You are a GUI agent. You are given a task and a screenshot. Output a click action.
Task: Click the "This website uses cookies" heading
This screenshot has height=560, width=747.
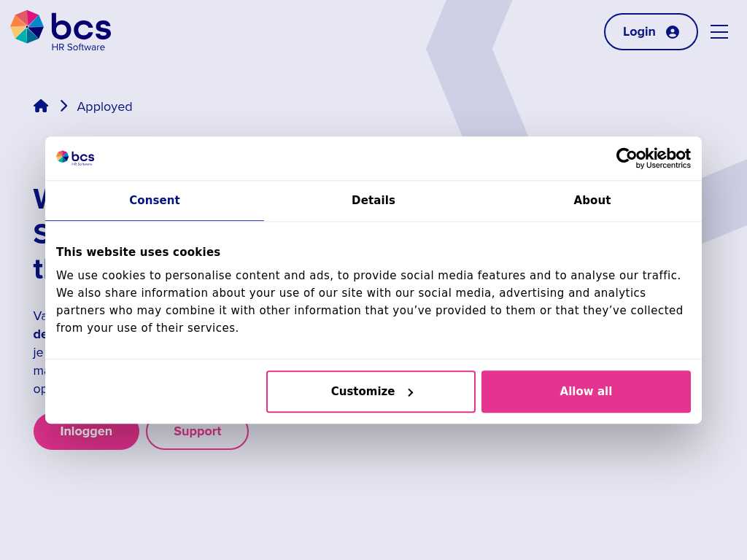[138, 252]
